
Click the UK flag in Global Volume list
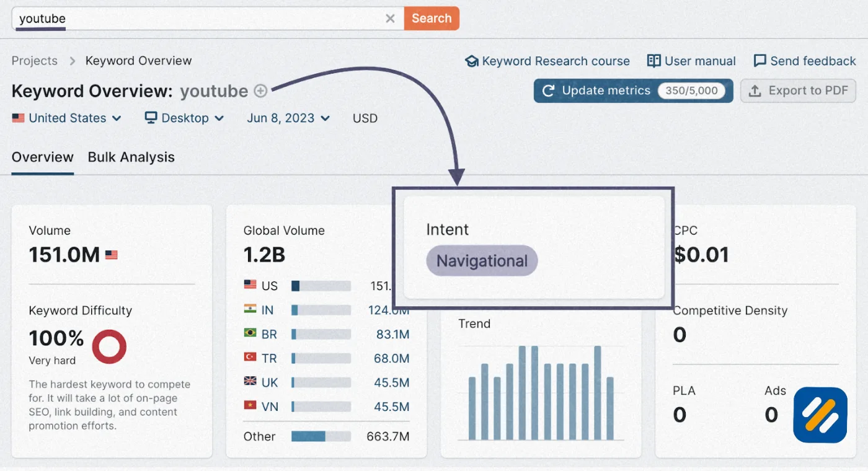pos(250,382)
